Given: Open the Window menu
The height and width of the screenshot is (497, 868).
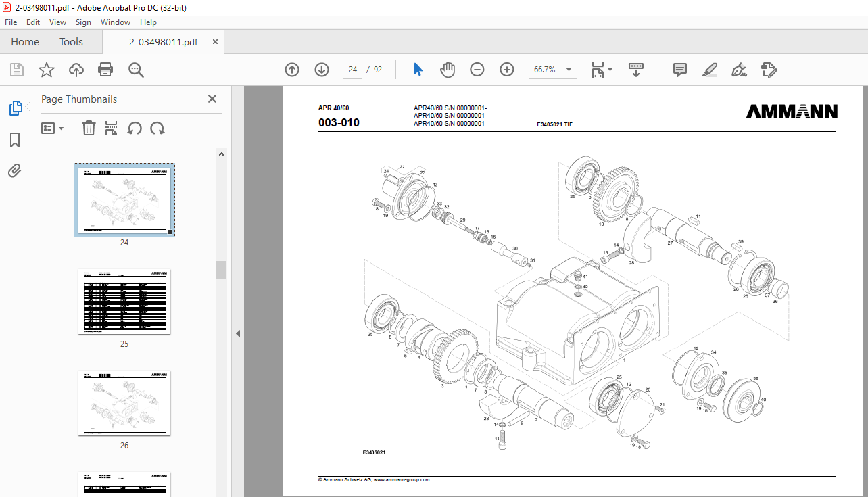Looking at the screenshot, I should tap(116, 22).
